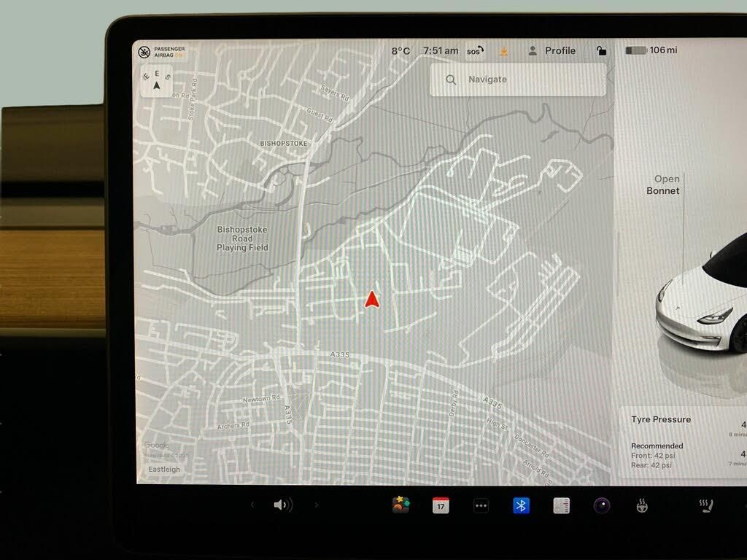Tap the red vehicle position arrow
Viewport: 747px width, 560px height.
pyautogui.click(x=372, y=300)
